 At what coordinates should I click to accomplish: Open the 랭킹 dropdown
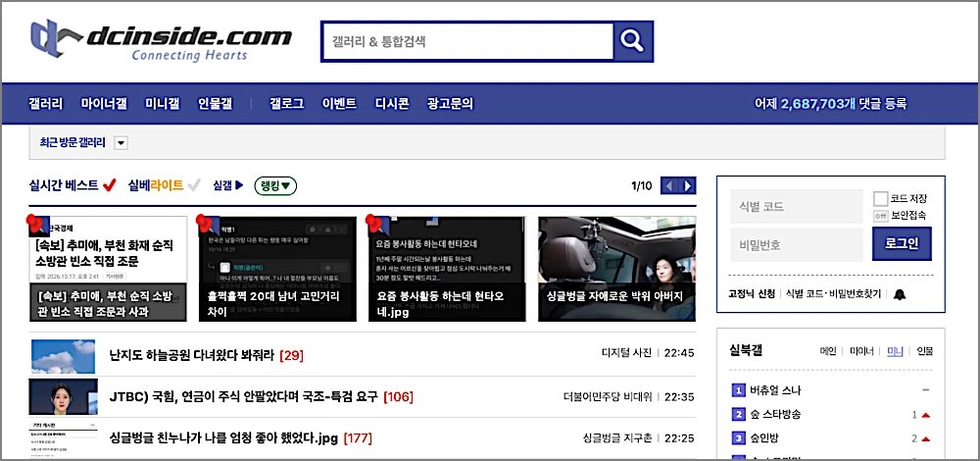275,185
